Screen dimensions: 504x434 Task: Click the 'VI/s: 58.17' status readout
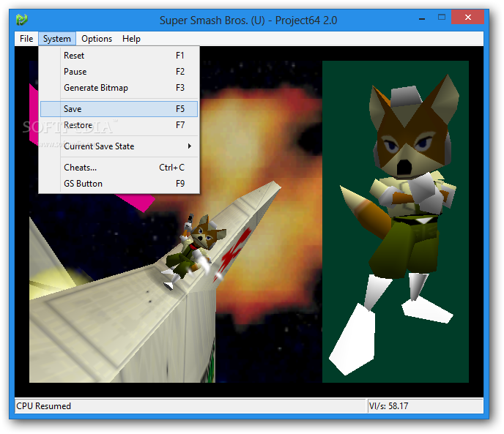(388, 406)
